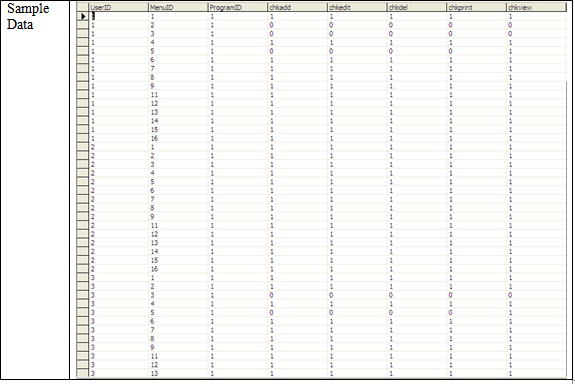Select the chkview column header
The image size is (575, 384).
coord(537,7)
